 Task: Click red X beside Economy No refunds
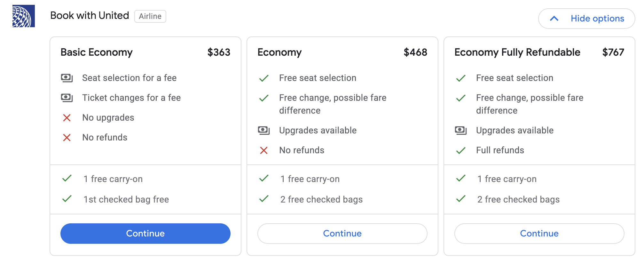pyautogui.click(x=264, y=150)
